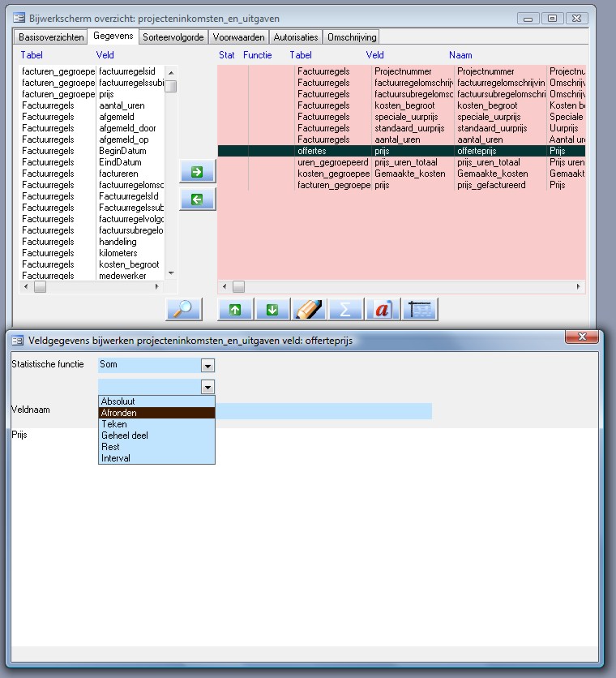Open the Statistische functie dropdown arrow
Screen dimensions: 616x678
pyautogui.click(x=207, y=366)
